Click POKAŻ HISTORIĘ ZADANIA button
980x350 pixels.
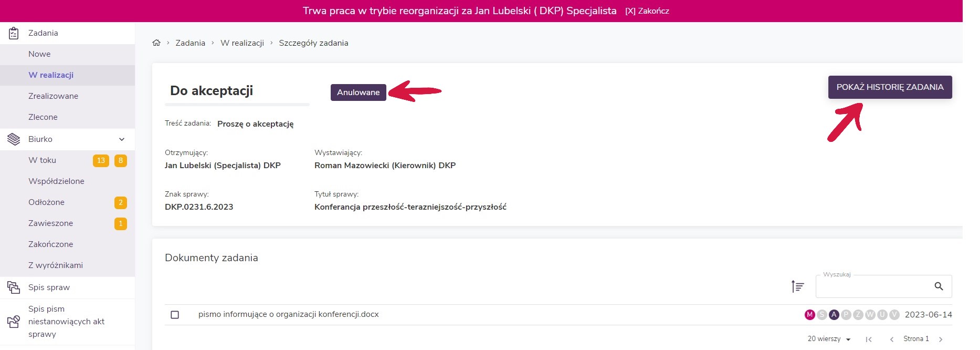890,87
